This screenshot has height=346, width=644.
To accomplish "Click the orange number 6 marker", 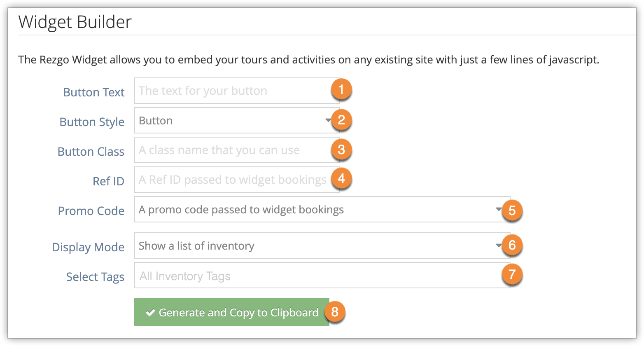I will (x=512, y=245).
